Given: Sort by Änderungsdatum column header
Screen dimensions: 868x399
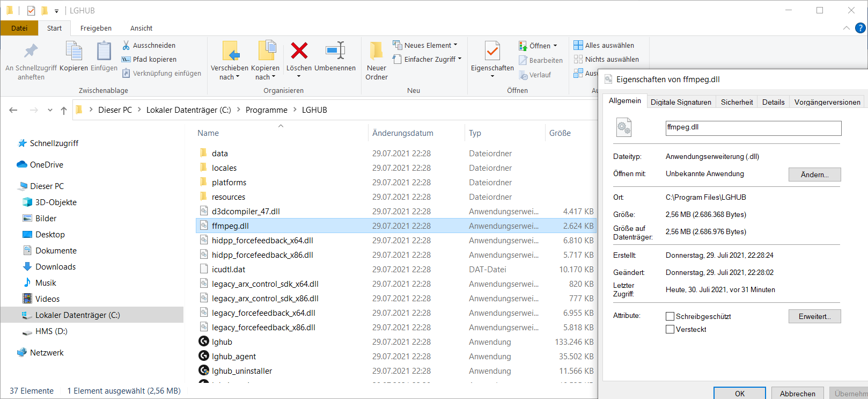Looking at the screenshot, I should [x=403, y=133].
